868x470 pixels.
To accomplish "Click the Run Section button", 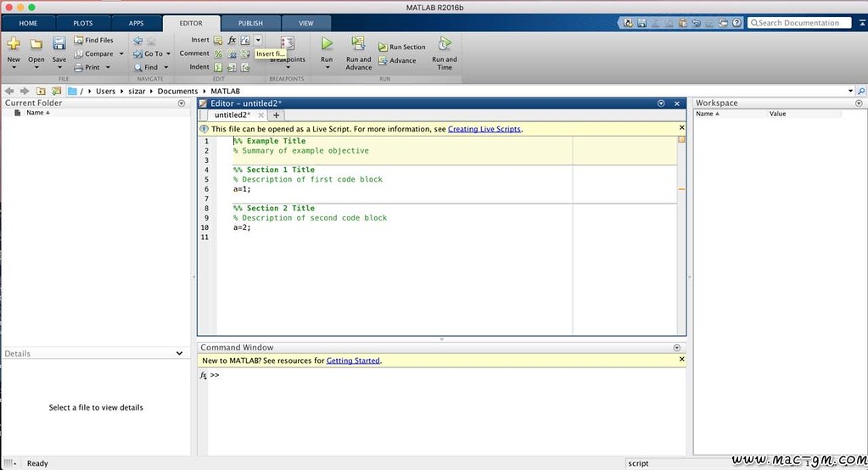I will click(402, 47).
